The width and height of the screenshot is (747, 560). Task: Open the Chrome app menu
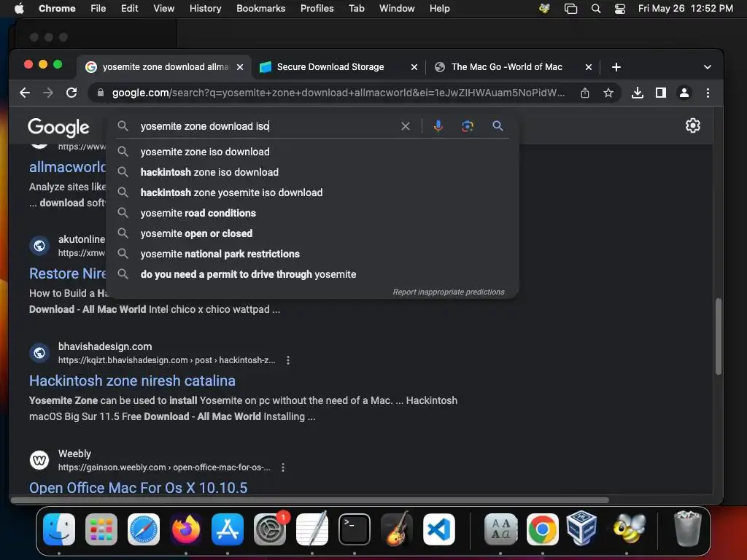point(57,9)
